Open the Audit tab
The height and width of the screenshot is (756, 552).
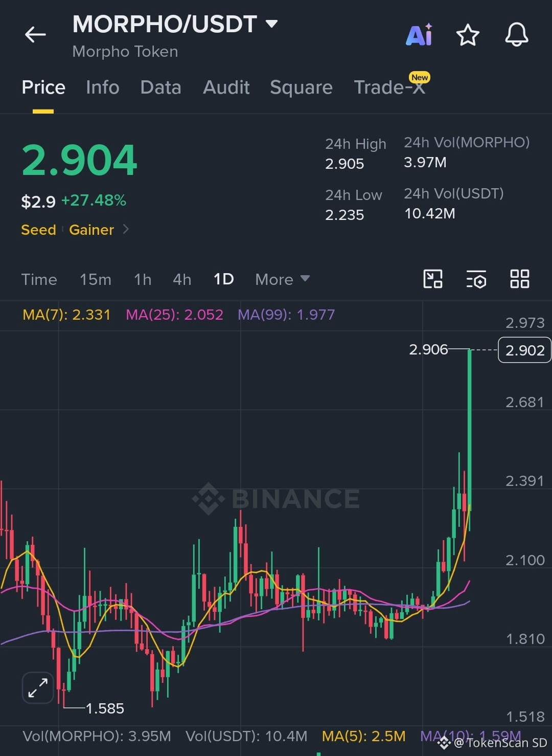tap(226, 87)
